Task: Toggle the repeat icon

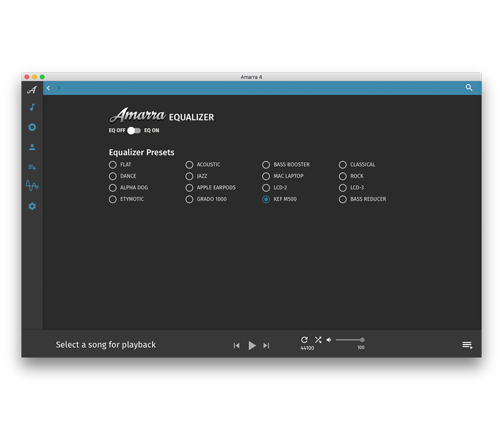Action: (x=305, y=339)
